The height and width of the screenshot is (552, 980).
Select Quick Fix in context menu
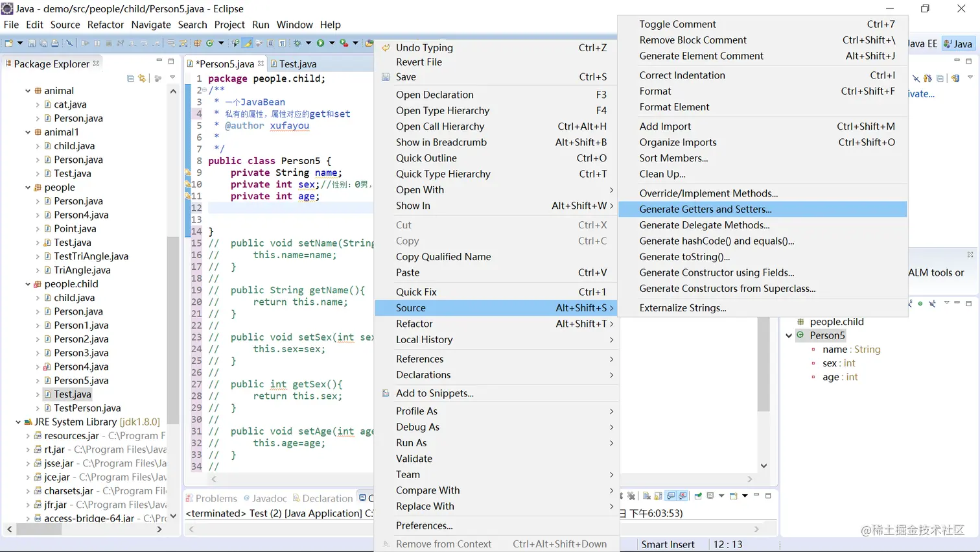[x=496, y=292]
